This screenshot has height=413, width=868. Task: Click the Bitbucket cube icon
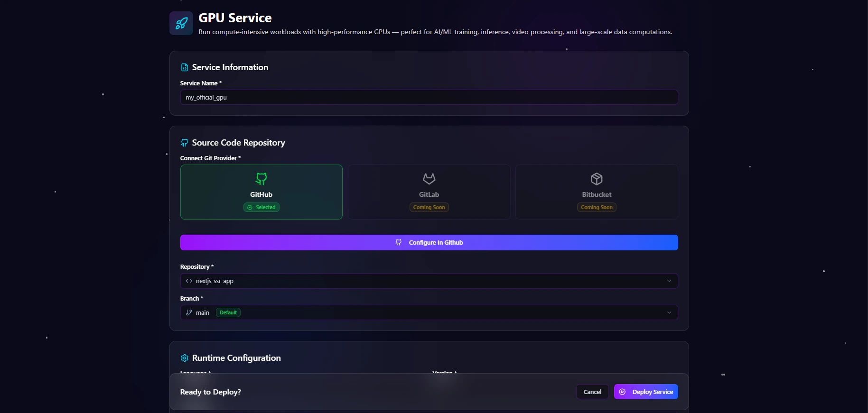coord(597,179)
